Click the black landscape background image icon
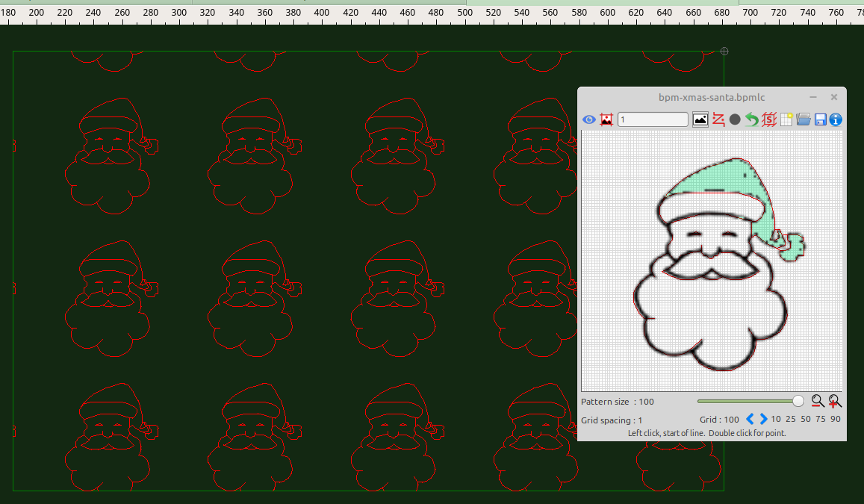 pos(700,119)
